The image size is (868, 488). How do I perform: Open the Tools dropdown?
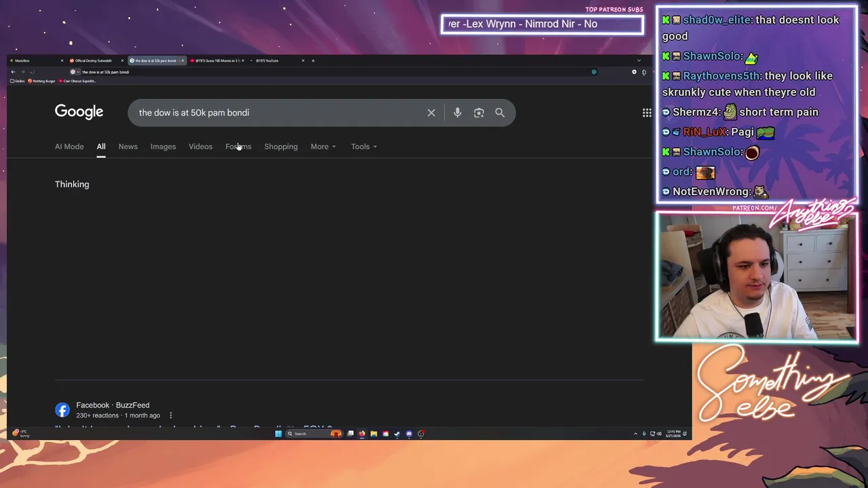coord(364,146)
